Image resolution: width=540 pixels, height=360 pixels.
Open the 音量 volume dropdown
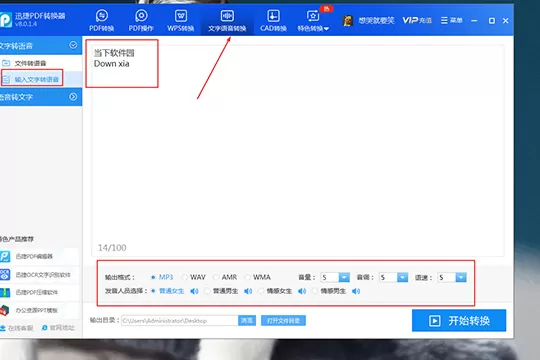point(344,277)
